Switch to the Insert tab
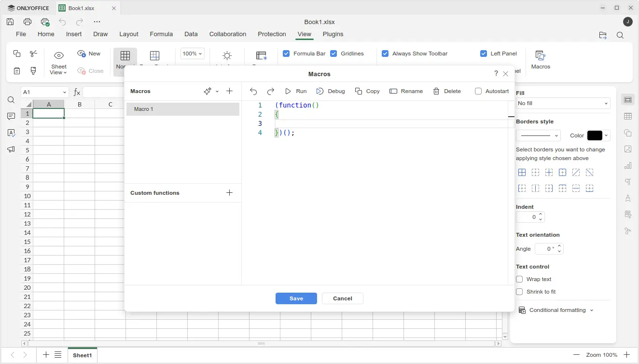This screenshot has height=364, width=639. [74, 34]
